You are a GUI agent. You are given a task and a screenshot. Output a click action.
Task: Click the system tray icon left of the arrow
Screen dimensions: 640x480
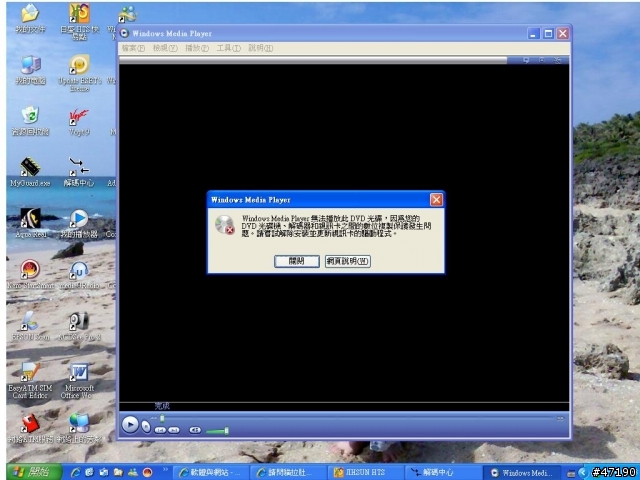(x=571, y=473)
